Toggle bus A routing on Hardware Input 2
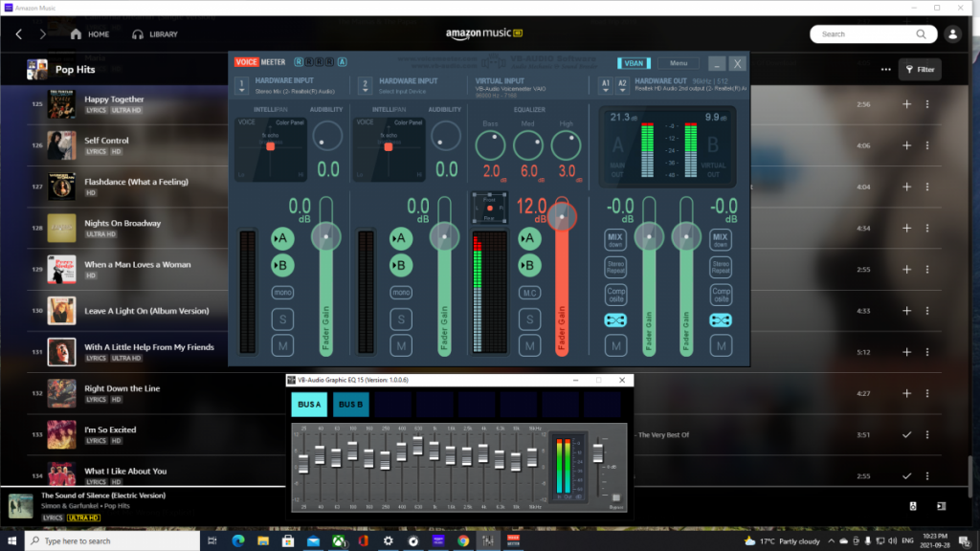The height and width of the screenshot is (551, 980). tap(401, 238)
